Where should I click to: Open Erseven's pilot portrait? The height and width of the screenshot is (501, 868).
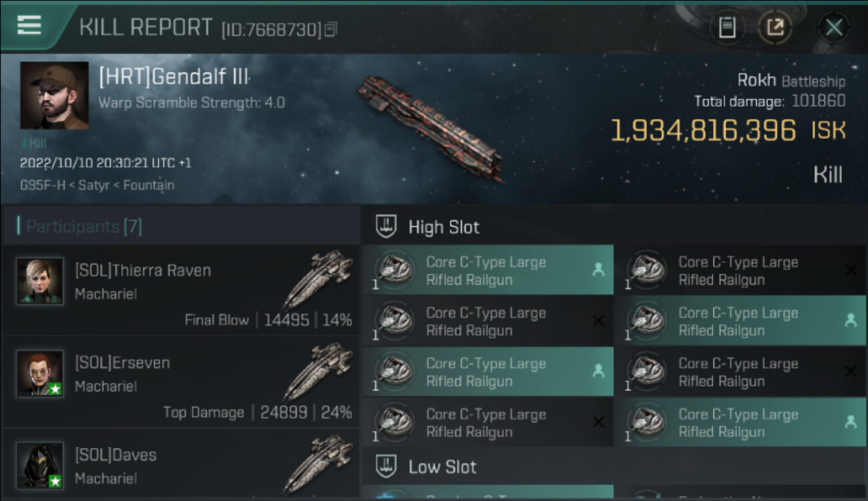40,373
